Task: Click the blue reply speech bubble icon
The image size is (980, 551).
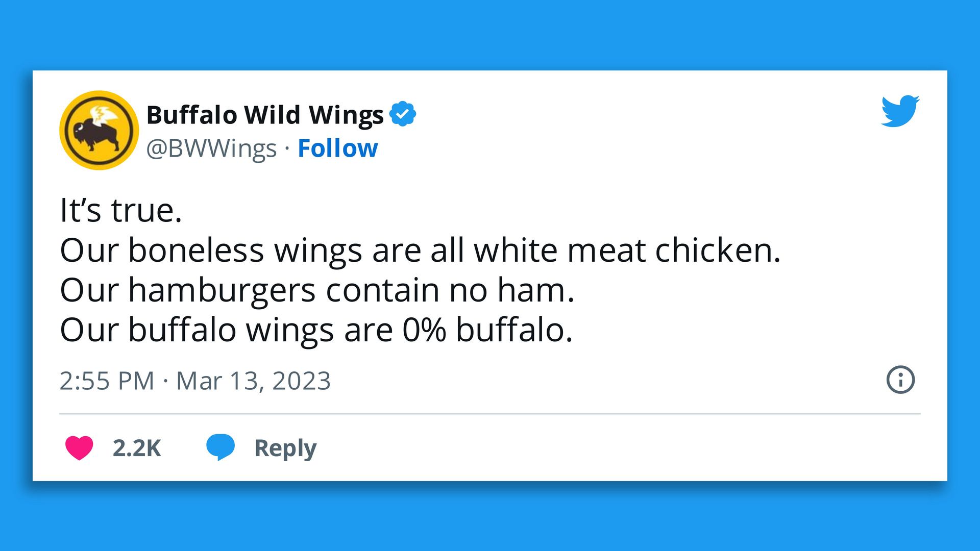Action: point(220,447)
